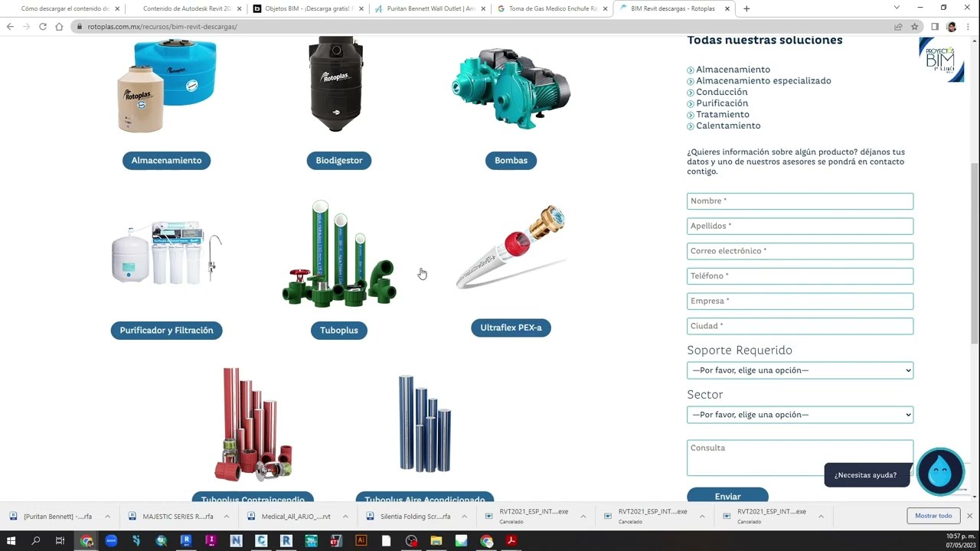Open File Explorer from the taskbar
Screen dimensions: 980x551
(x=436, y=541)
